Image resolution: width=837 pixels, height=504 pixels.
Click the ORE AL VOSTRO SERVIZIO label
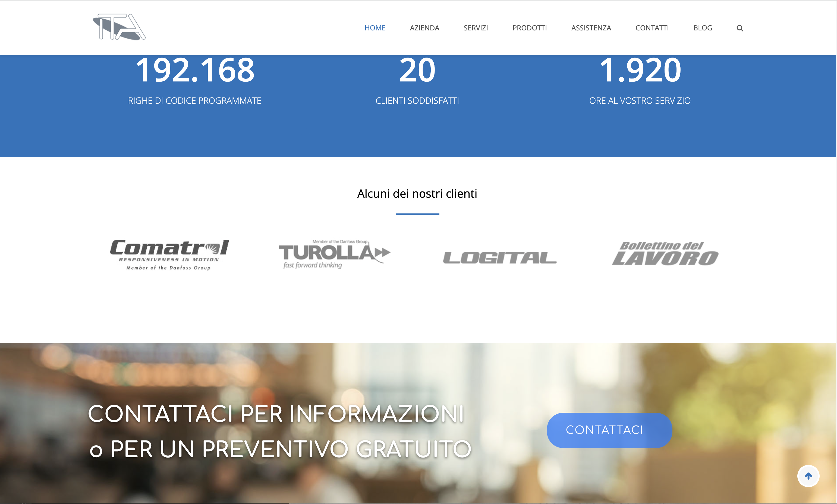(x=640, y=100)
